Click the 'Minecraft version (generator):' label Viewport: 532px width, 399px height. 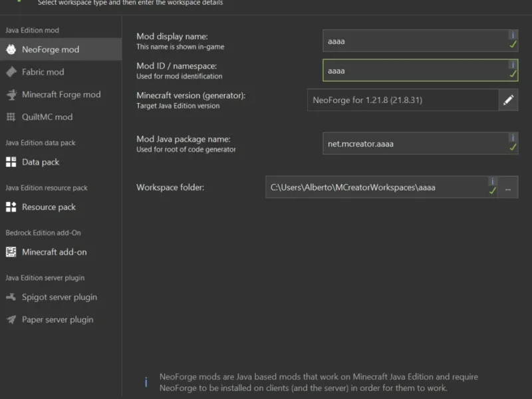tap(191, 95)
